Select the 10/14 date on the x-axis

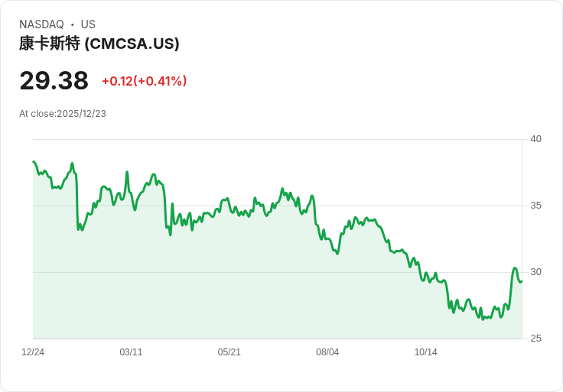[425, 352]
